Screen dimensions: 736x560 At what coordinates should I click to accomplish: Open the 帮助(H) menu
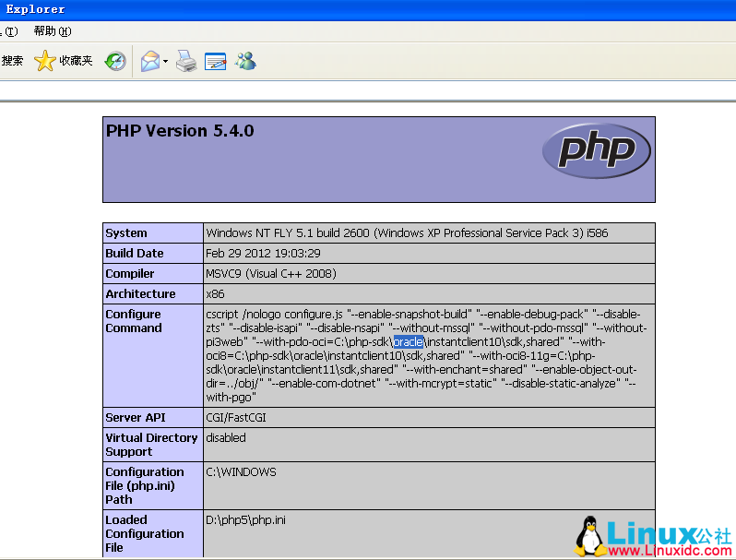pyautogui.click(x=53, y=31)
